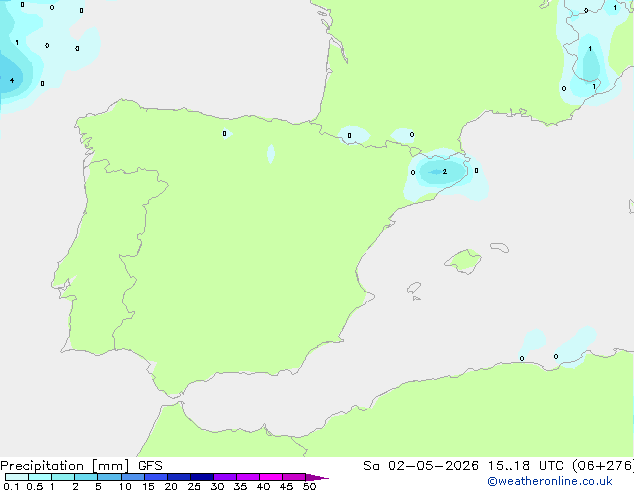Click the 'Precipitation [mm] GFS' title text
Viewport: 634px width, 490px height.
click(81, 466)
